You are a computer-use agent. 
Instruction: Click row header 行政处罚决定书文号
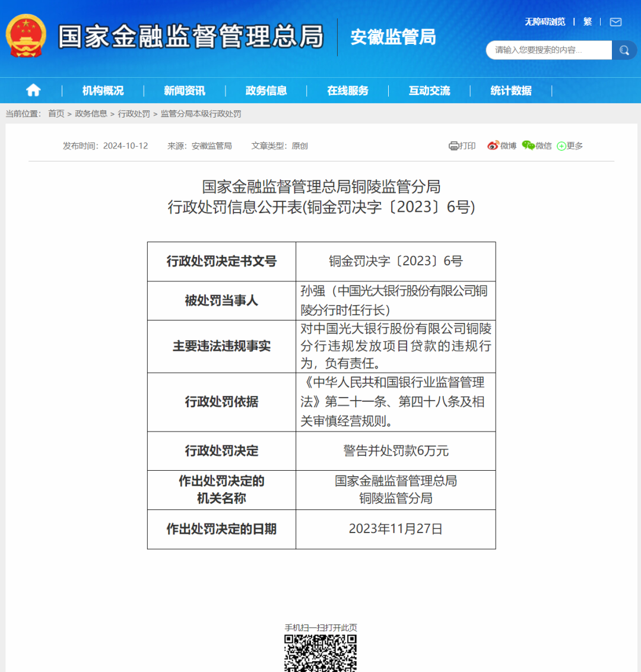coord(221,261)
